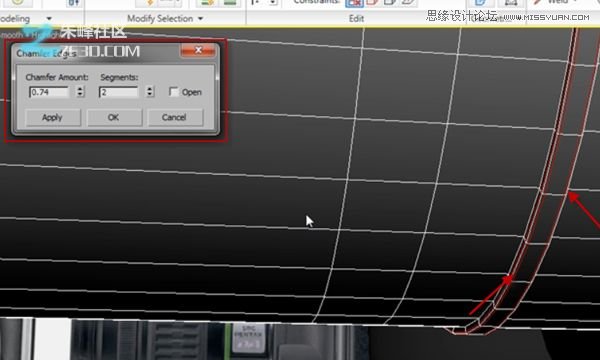The image size is (600, 360).
Task: Decrease Segments with spinner down arrow
Action: tap(150, 95)
